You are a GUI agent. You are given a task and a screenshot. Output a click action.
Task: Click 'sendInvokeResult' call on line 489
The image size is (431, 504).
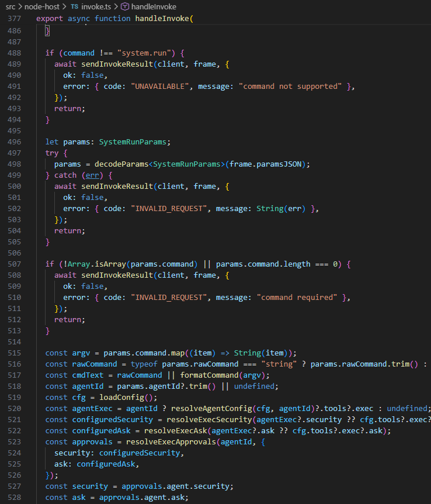point(117,64)
